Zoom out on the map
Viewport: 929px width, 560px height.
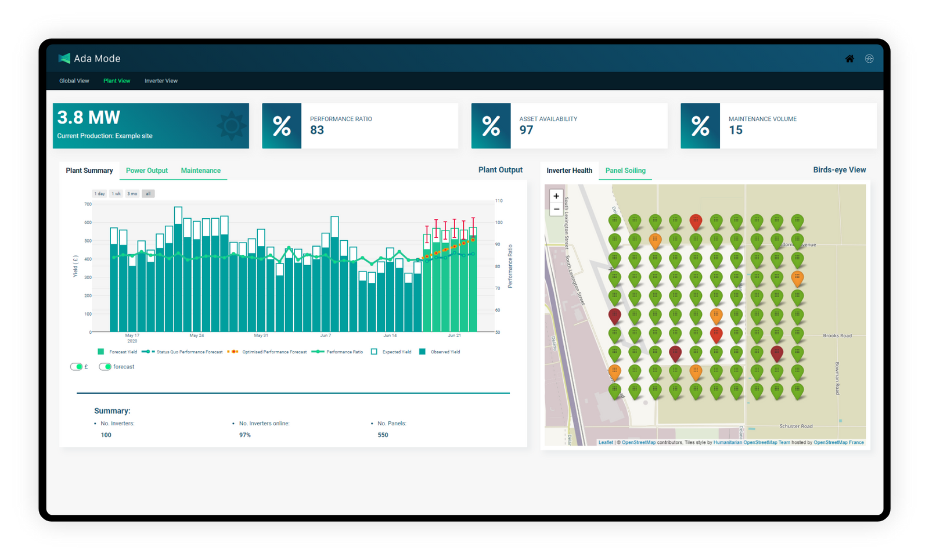[556, 209]
